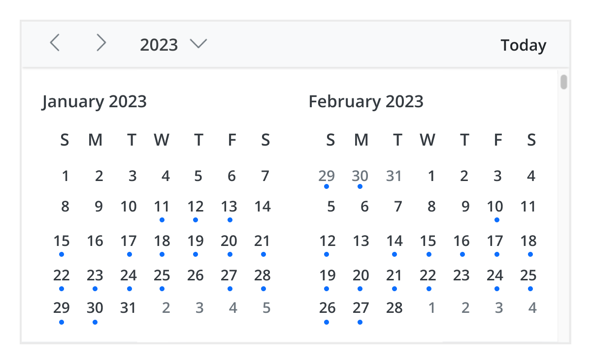Select January 18 with its event marker

(x=162, y=241)
